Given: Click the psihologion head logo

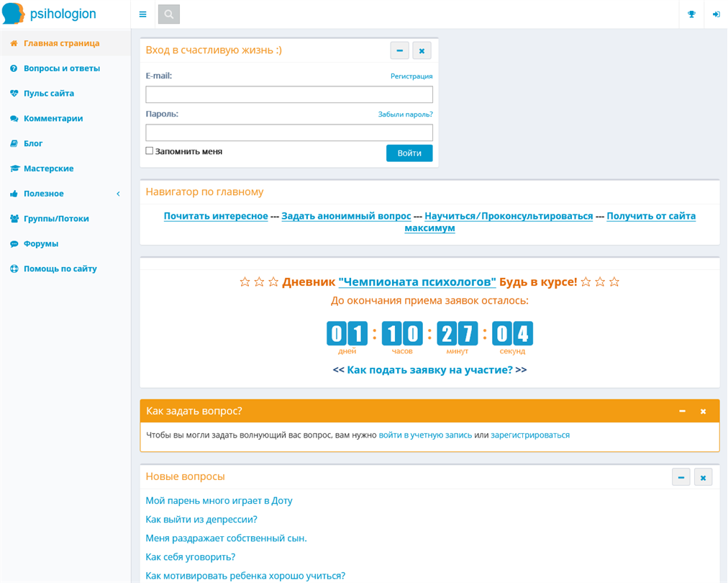Looking at the screenshot, I should pos(13,14).
